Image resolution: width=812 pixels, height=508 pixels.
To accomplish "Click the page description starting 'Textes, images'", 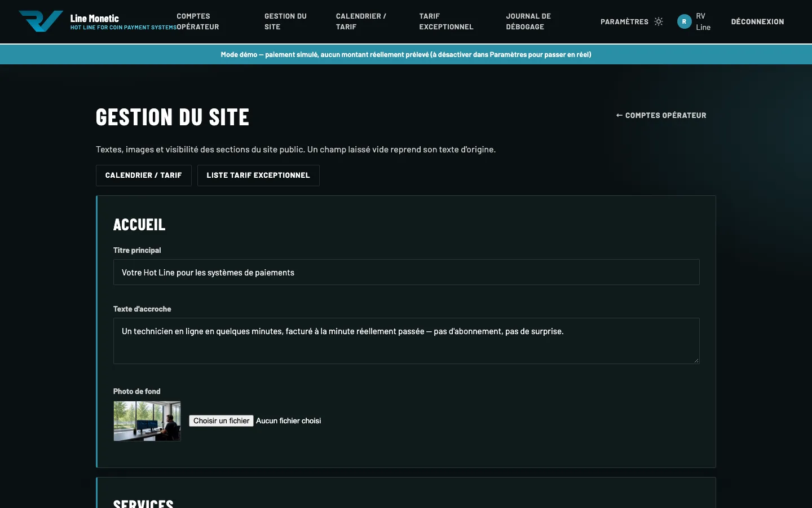I will (296, 150).
